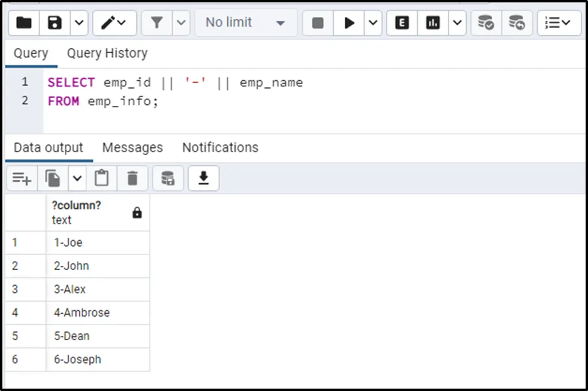Click the Commit database icon
The image size is (588, 391).
(x=486, y=23)
